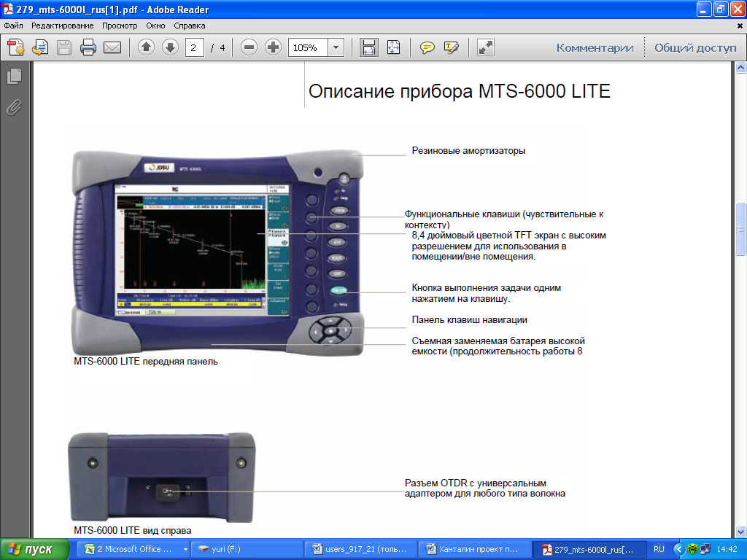Expand hidden tray icons arrow
This screenshot has width=747, height=560.
pyautogui.click(x=678, y=549)
